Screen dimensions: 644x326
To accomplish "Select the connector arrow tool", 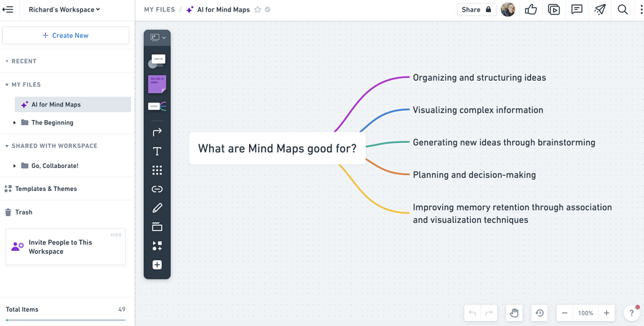I will coord(157,132).
